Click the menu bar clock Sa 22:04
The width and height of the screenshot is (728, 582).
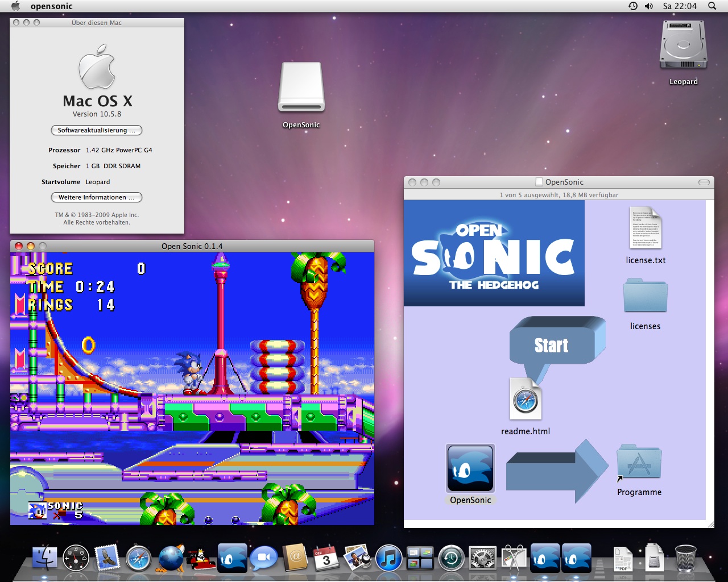tap(680, 6)
